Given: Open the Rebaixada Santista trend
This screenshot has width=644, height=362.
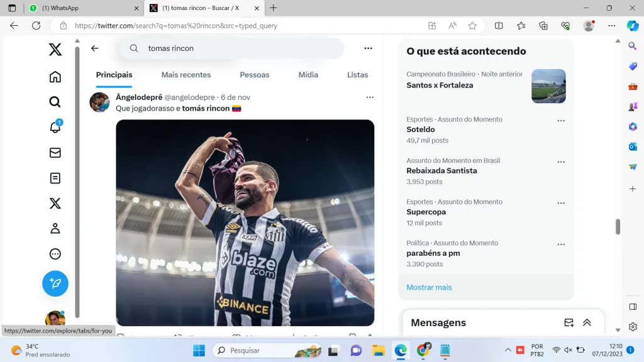Looking at the screenshot, I should 441,171.
